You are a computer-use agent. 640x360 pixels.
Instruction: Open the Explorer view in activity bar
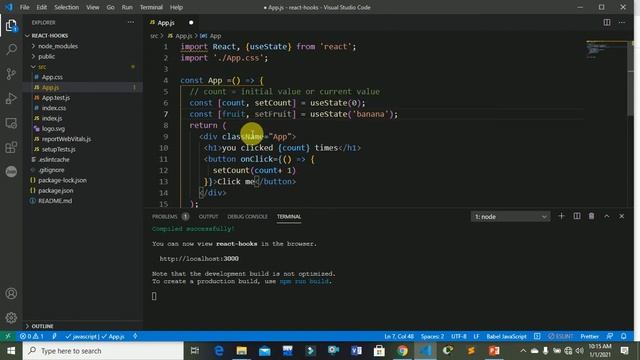coord(11,26)
